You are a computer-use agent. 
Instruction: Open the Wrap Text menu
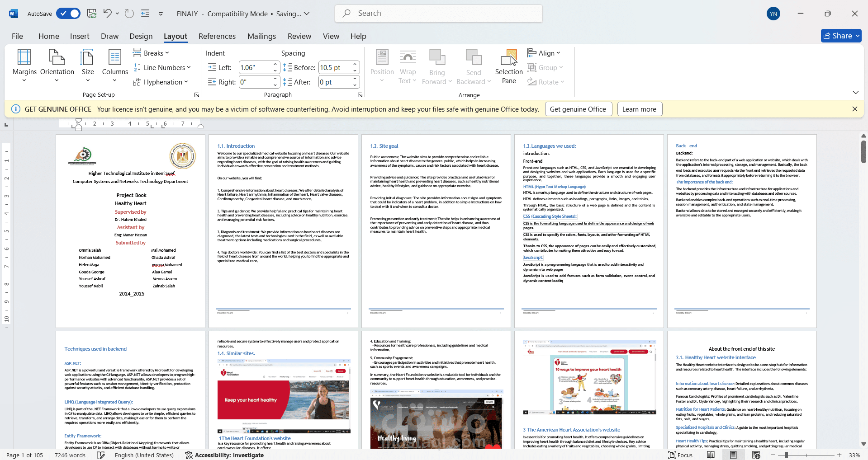pos(408,66)
